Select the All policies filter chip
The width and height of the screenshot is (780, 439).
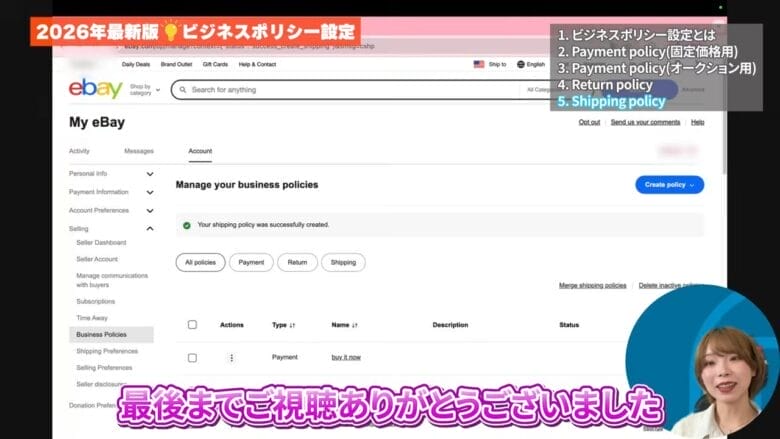click(199, 262)
